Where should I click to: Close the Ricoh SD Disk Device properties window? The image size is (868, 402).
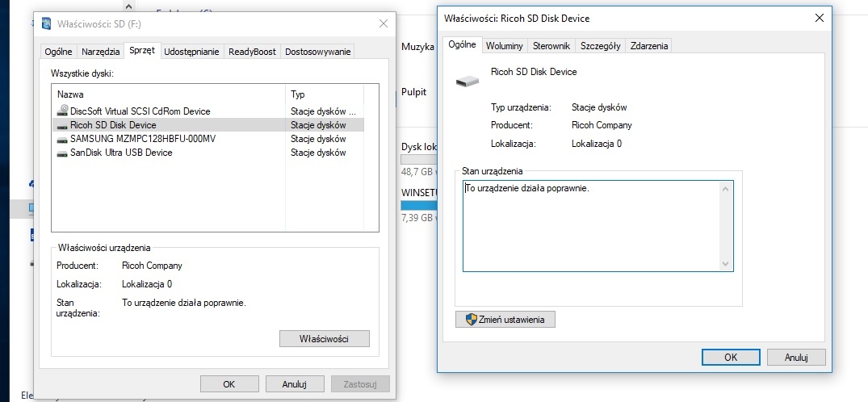click(820, 18)
